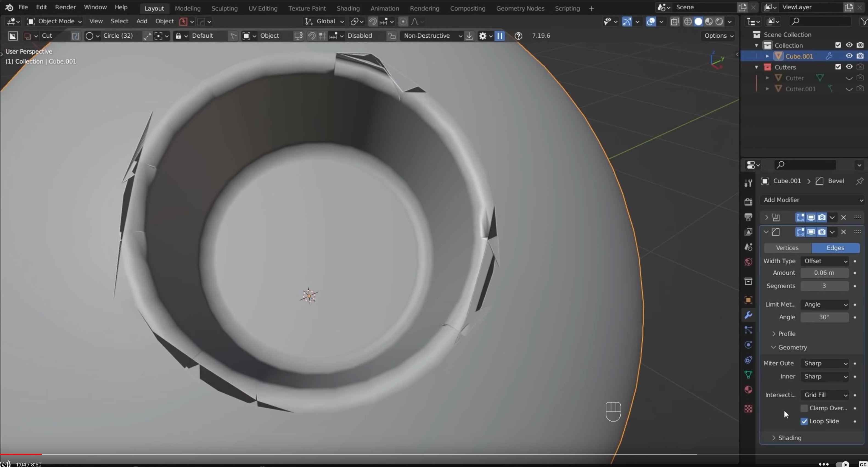Open the Intersection Grid Fill dropdown
Screen dimensions: 868x467
(825, 395)
